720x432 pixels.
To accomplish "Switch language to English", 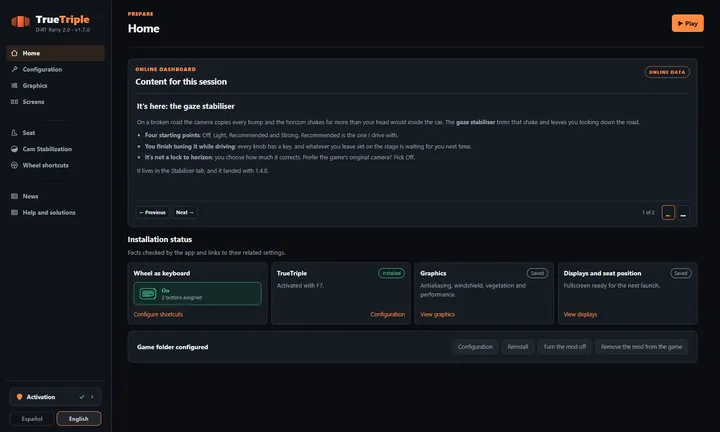I will click(x=79, y=419).
